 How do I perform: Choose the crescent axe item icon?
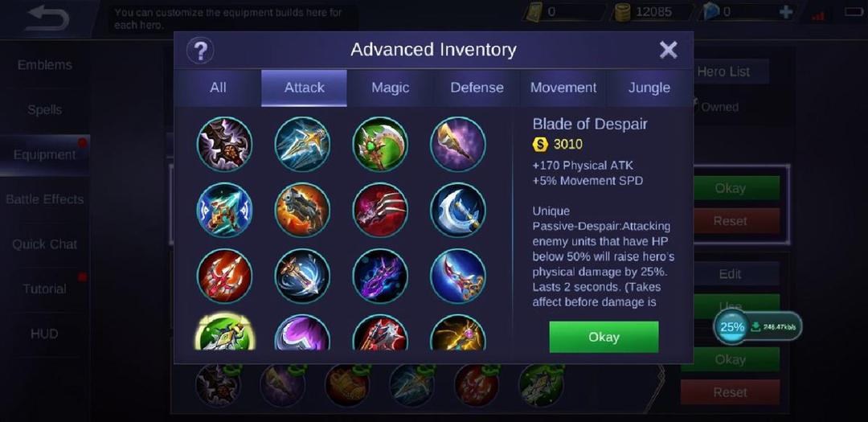coord(458,211)
